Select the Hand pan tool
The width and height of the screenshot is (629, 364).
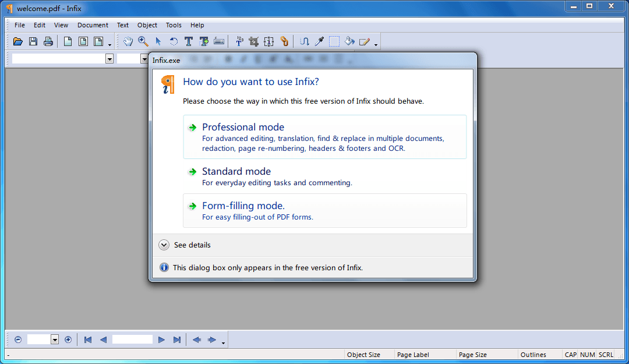[128, 41]
